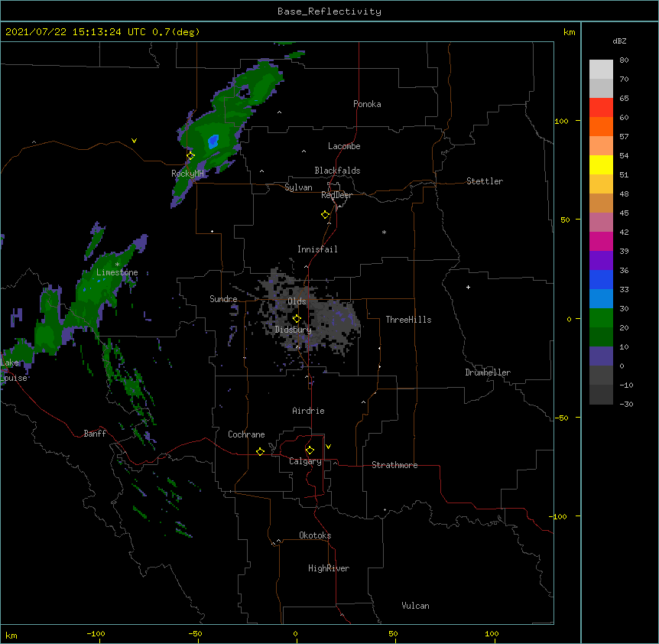659x644 pixels.
Task: Click the RedDeer label
Action: [x=336, y=195]
